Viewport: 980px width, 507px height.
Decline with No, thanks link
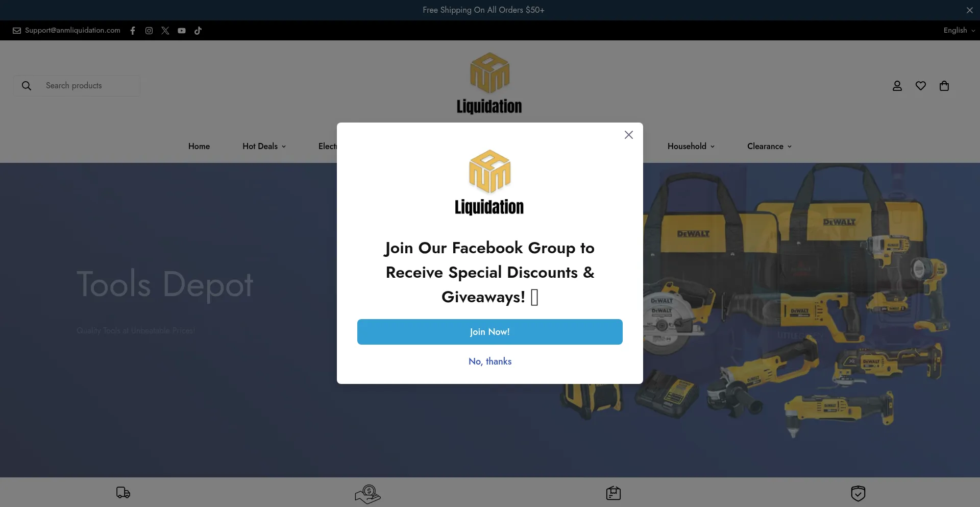click(x=490, y=361)
